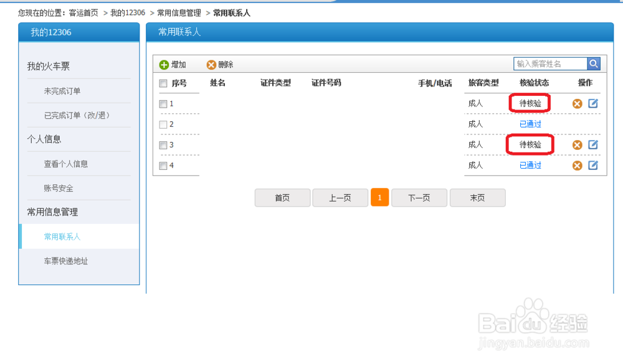The image size is (623, 364).
Task: Edit contact in row 3 via pencil icon
Action: [593, 144]
